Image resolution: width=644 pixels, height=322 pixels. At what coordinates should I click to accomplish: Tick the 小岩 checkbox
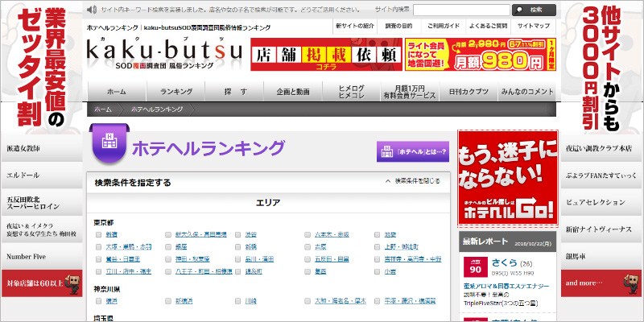(x=377, y=272)
